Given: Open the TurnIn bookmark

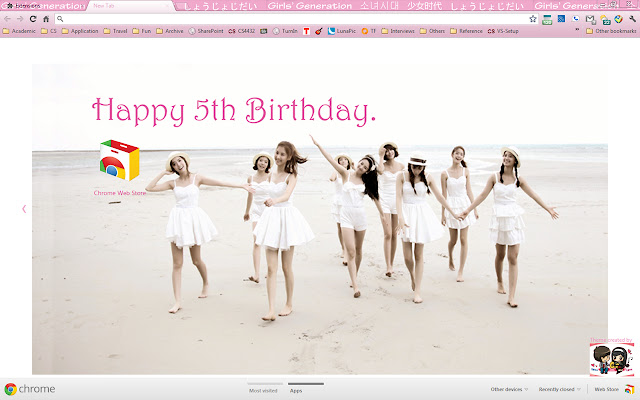Looking at the screenshot, I should pos(285,31).
